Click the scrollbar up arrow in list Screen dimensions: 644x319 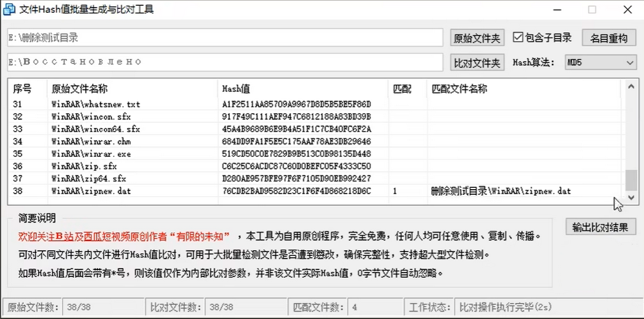pyautogui.click(x=630, y=87)
